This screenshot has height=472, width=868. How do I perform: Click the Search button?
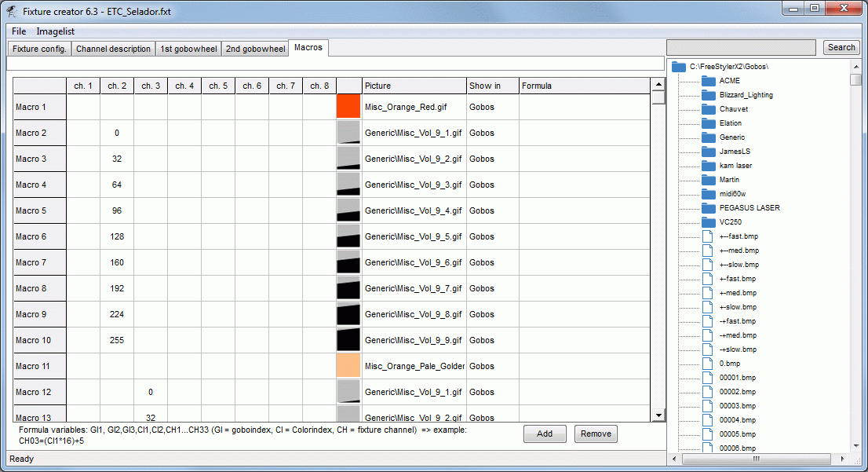click(x=841, y=48)
